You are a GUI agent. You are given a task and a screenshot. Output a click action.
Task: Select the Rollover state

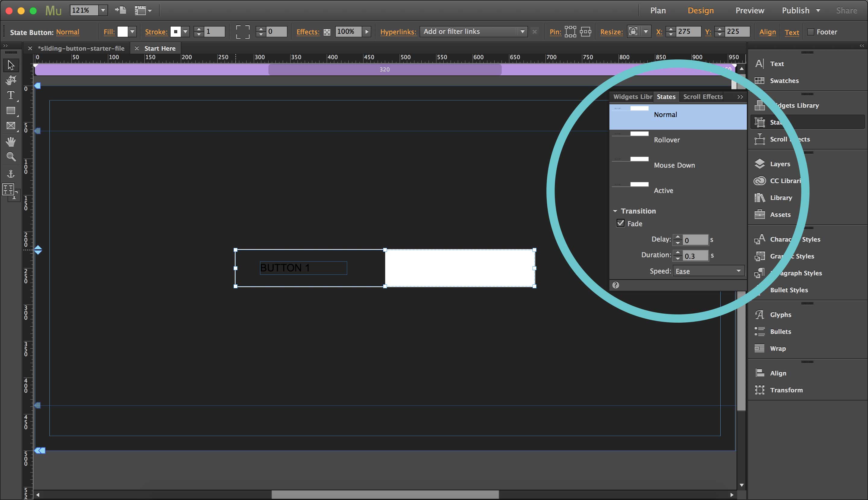[x=666, y=140]
